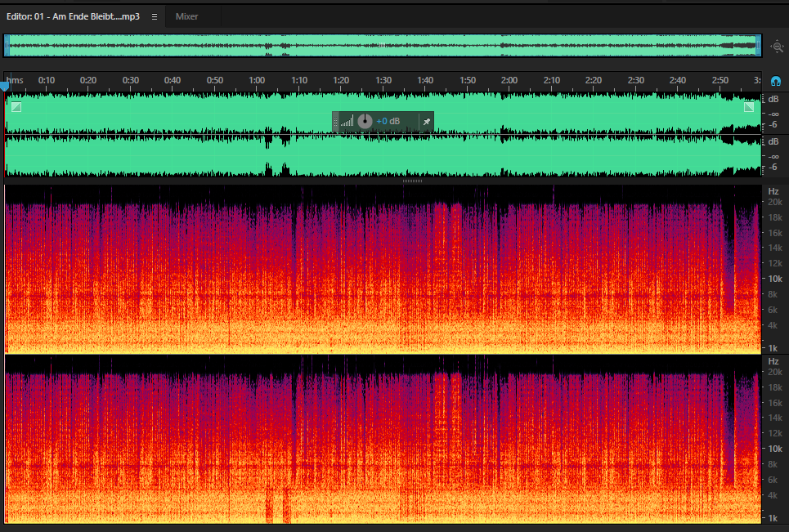789x532 pixels.
Task: Click the 10k mark on lower spectrogram scale
Action: [x=775, y=449]
